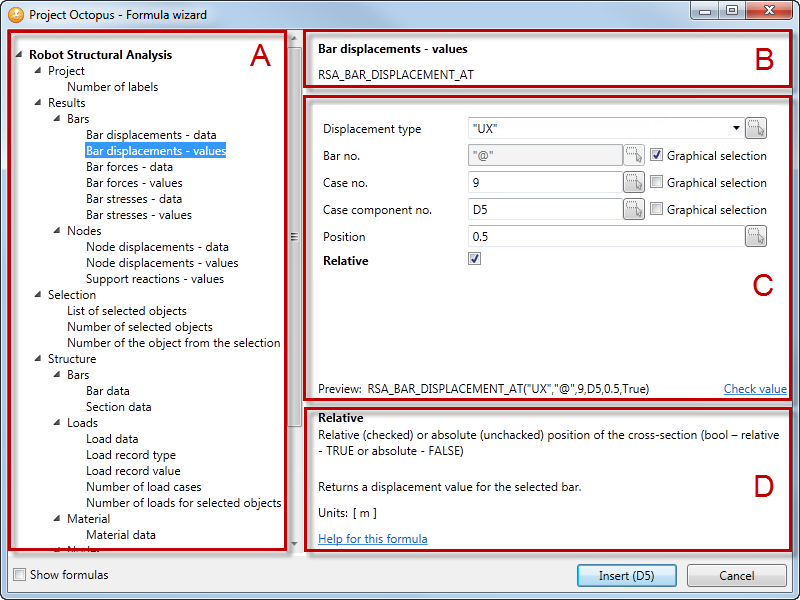Select Bar stresses - values
This screenshot has height=600, width=800.
click(139, 215)
